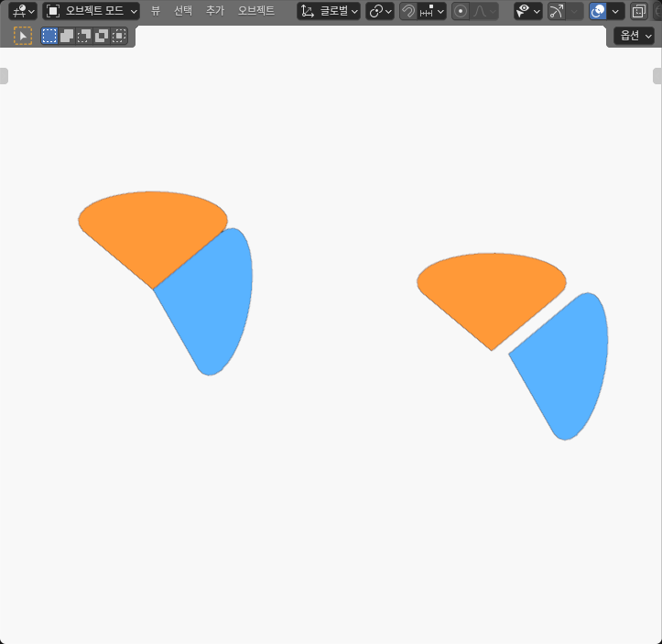Open the 오브젝트 모드 mode dropdown
662x644 pixels.
(x=92, y=11)
